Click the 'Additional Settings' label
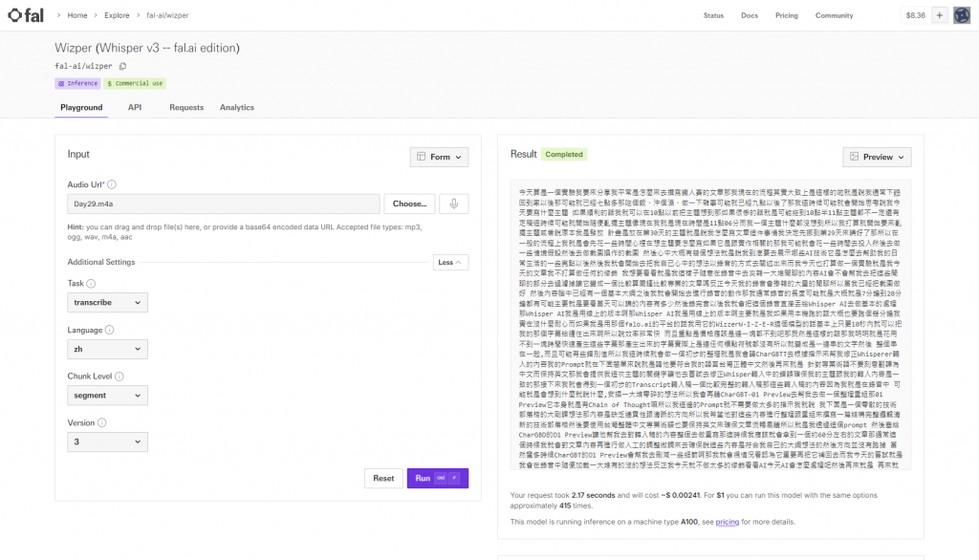This screenshot has width=979, height=560. (101, 262)
